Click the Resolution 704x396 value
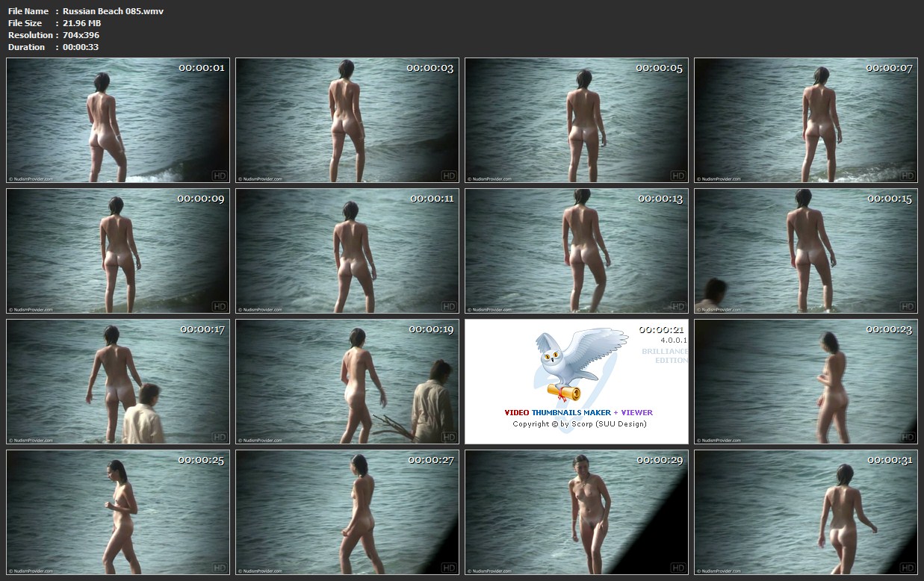 click(x=81, y=35)
